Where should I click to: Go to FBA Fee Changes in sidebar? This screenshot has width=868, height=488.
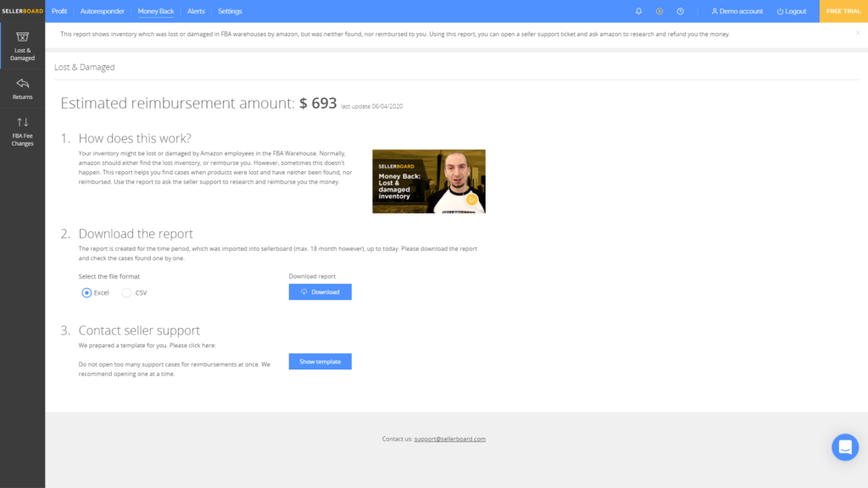point(22,131)
